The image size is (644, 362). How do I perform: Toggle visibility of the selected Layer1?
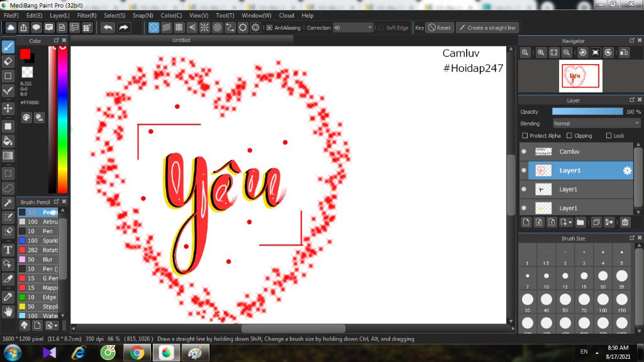(x=524, y=170)
